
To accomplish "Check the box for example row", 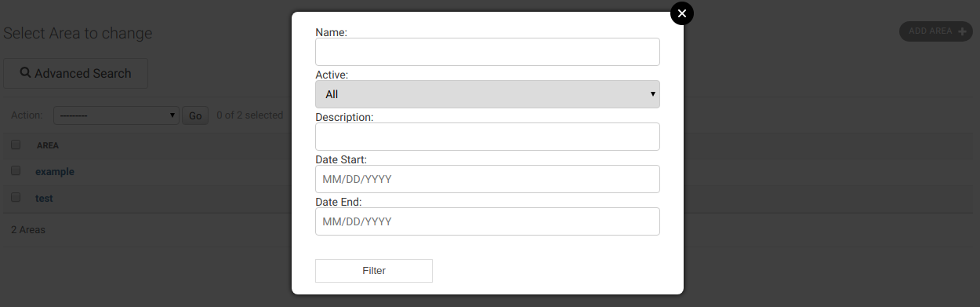I will (x=16, y=170).
